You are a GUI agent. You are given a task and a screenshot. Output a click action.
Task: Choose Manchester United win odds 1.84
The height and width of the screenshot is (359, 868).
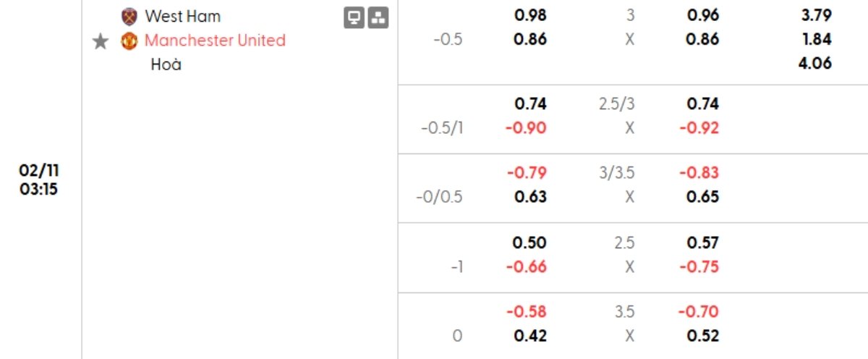point(816,39)
